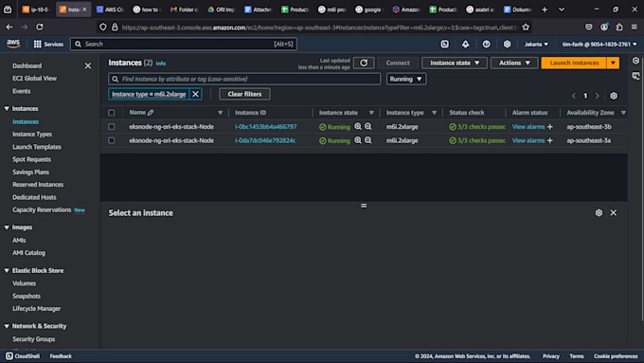The height and width of the screenshot is (363, 644).
Task: Sort by the Instance state column arrow
Action: pyautogui.click(x=371, y=113)
